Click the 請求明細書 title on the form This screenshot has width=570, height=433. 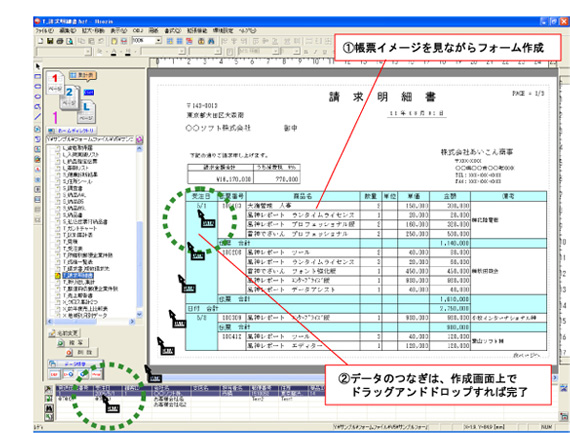[382, 97]
